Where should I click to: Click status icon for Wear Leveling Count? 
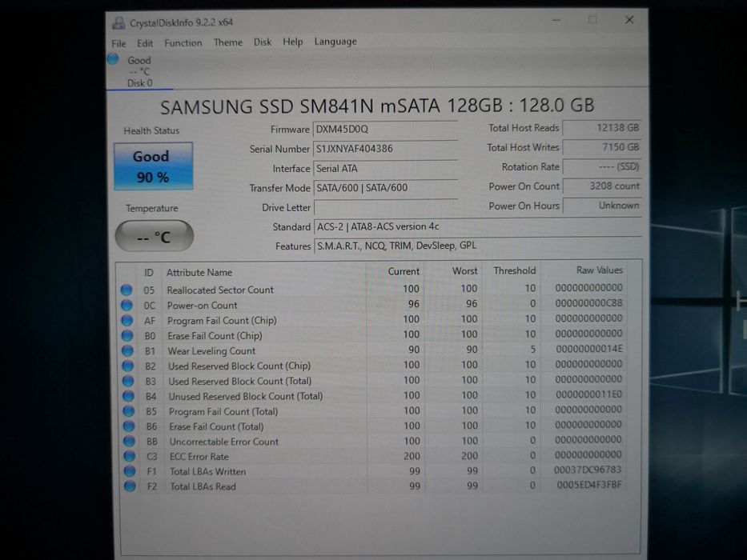pyautogui.click(x=127, y=350)
